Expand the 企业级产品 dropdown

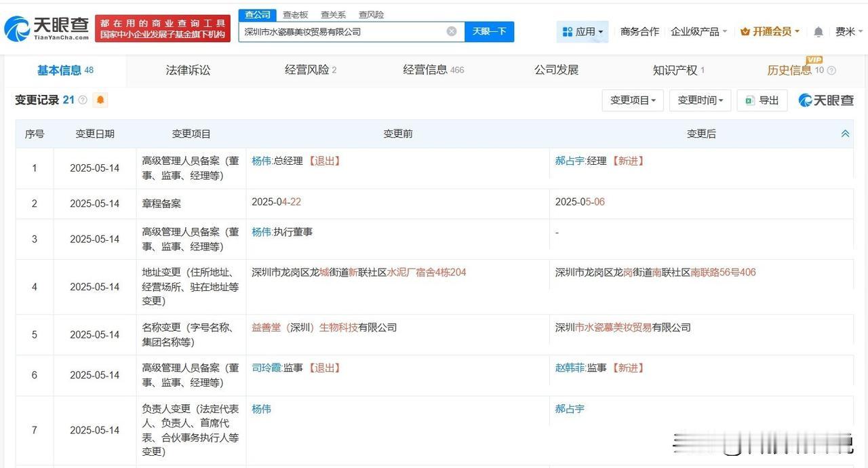tap(699, 32)
